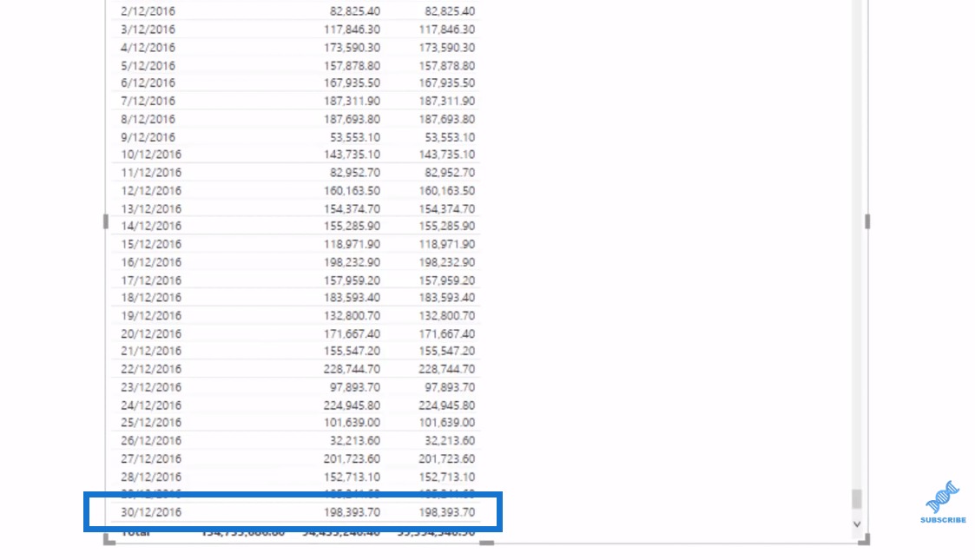975x560 pixels.
Task: Select the date 19/12/2016
Action: (151, 315)
